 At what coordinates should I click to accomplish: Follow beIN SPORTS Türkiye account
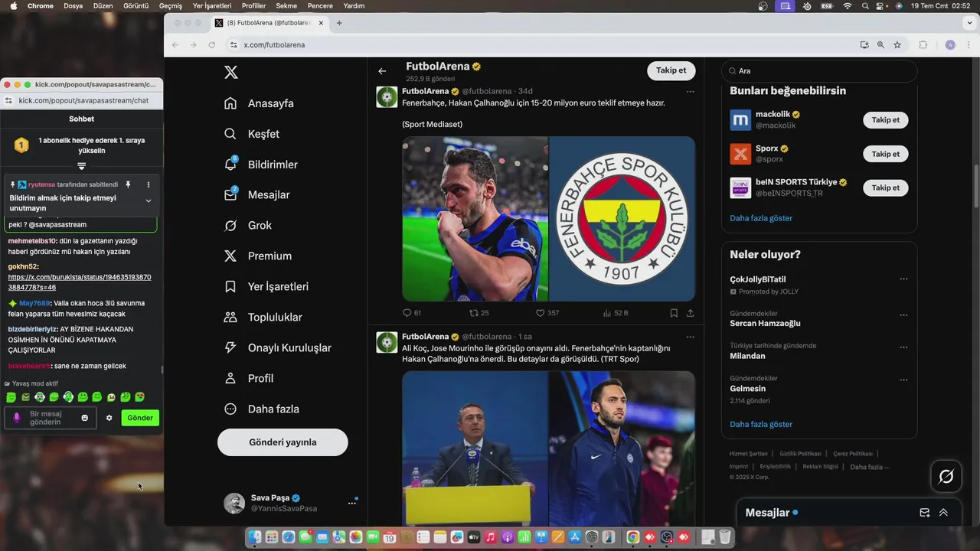pos(886,187)
